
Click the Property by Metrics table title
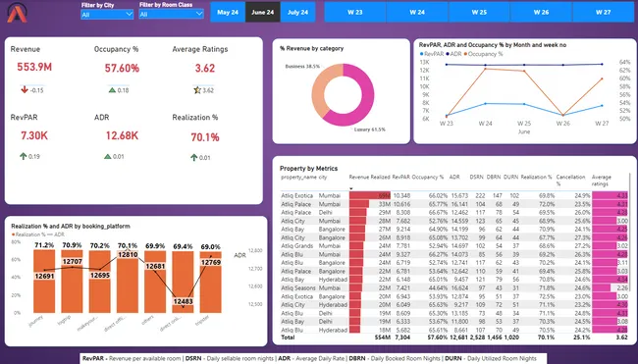(308, 169)
